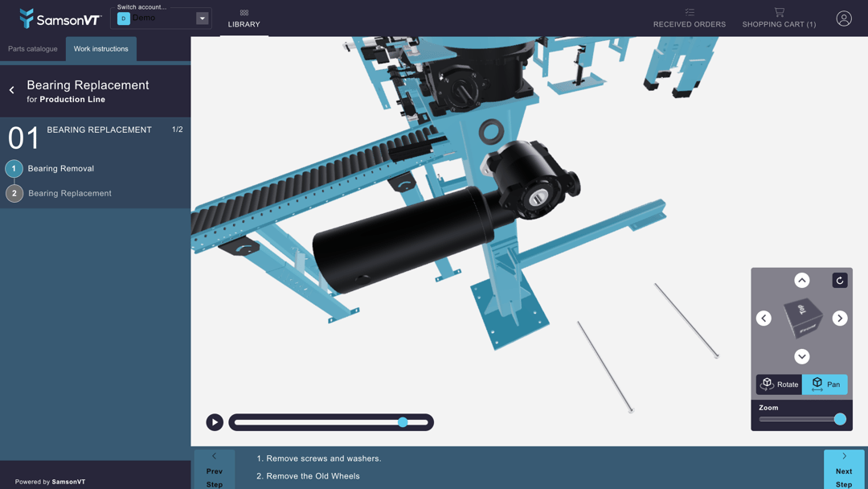Advance to the Next Step
The height and width of the screenshot is (489, 868).
point(843,470)
